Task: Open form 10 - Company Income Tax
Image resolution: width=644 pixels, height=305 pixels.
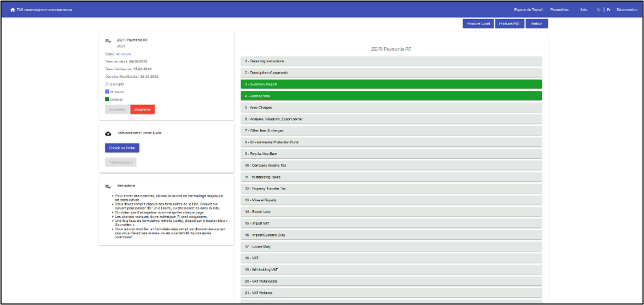Action: tap(391, 165)
